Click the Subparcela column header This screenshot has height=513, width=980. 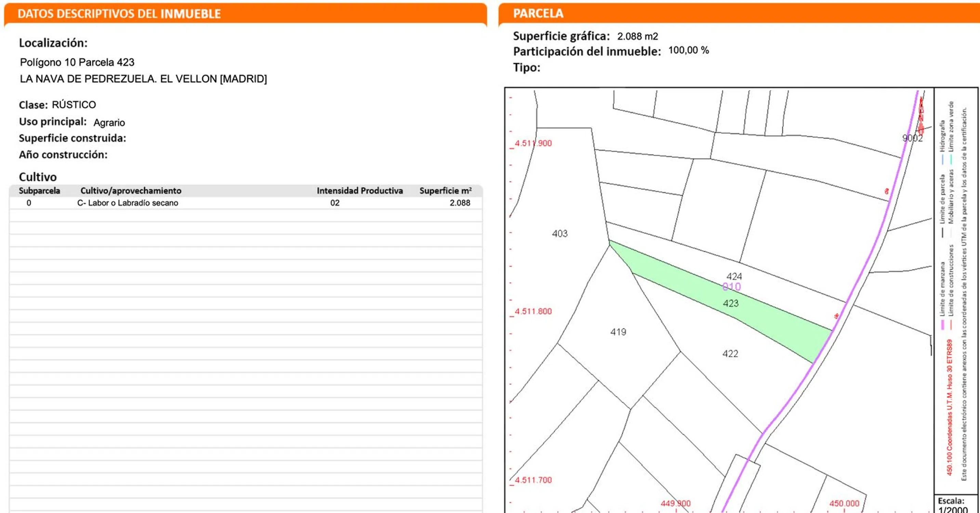pyautogui.click(x=39, y=190)
